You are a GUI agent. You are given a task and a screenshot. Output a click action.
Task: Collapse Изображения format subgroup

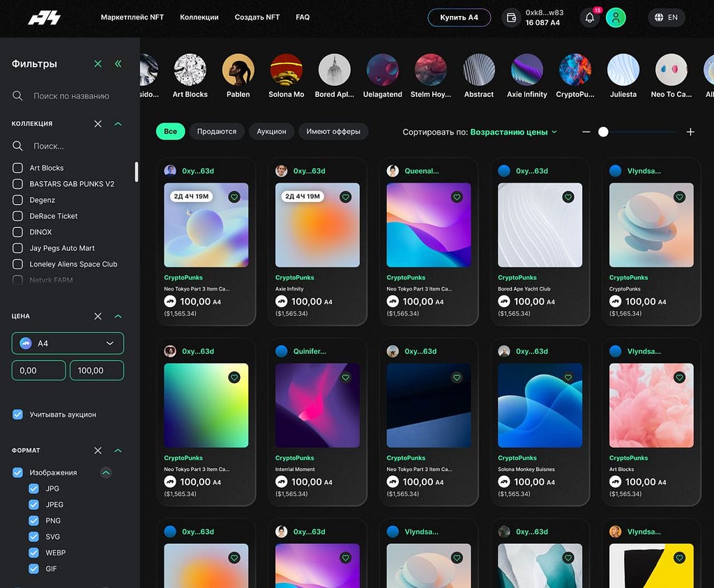(106, 472)
